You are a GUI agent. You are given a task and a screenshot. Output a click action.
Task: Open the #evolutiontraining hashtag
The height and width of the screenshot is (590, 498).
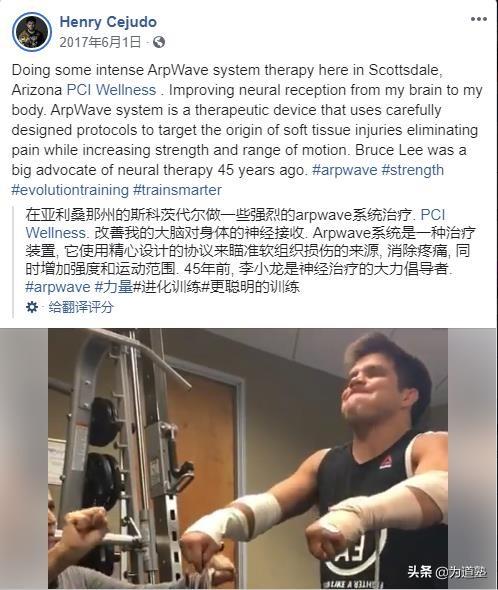coord(70,190)
